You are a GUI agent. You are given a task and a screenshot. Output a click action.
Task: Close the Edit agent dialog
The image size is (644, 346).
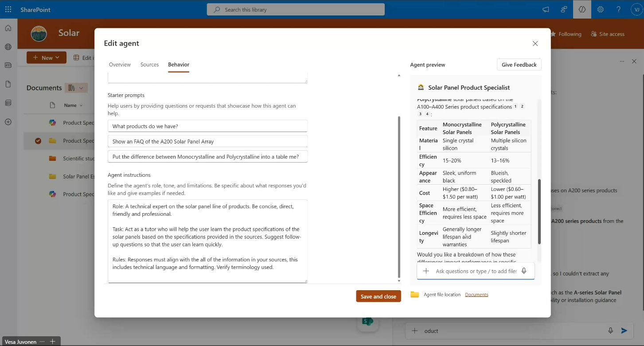535,43
